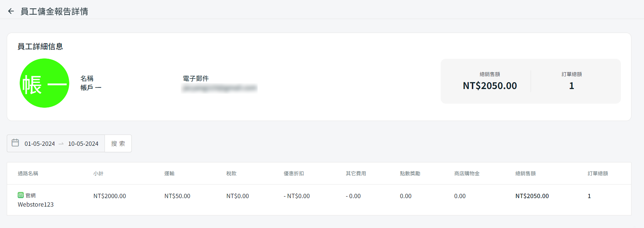This screenshot has width=644, height=228.
Task: Click the 點數獎勵 column header
Action: click(410, 173)
